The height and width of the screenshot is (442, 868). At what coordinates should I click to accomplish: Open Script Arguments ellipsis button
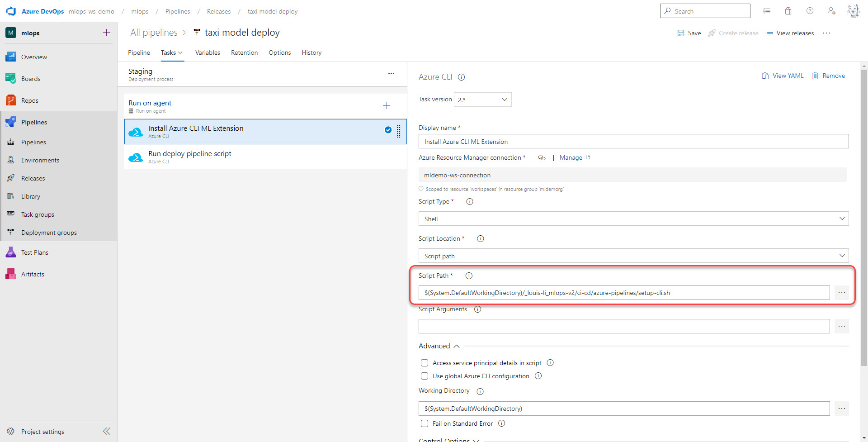(x=841, y=326)
